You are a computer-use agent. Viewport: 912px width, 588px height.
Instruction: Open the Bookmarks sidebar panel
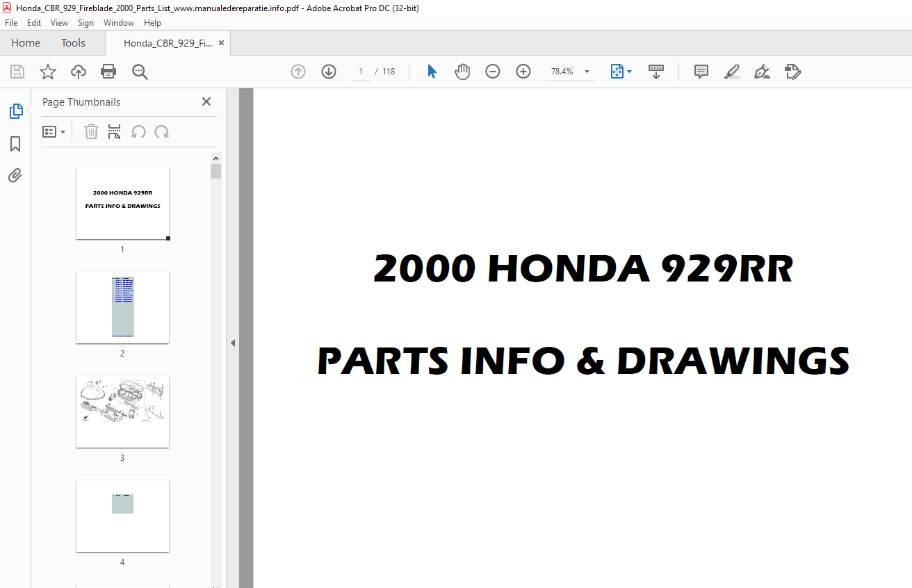pyautogui.click(x=15, y=144)
